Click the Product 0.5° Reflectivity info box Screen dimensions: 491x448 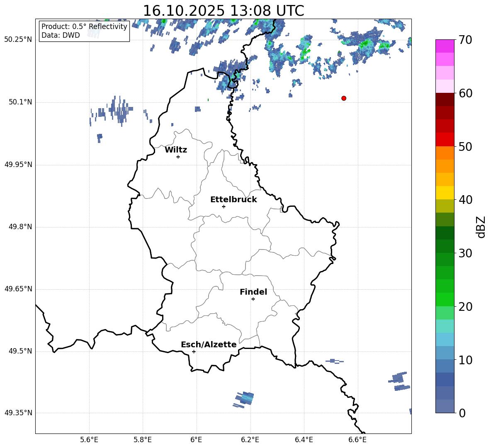pos(84,31)
